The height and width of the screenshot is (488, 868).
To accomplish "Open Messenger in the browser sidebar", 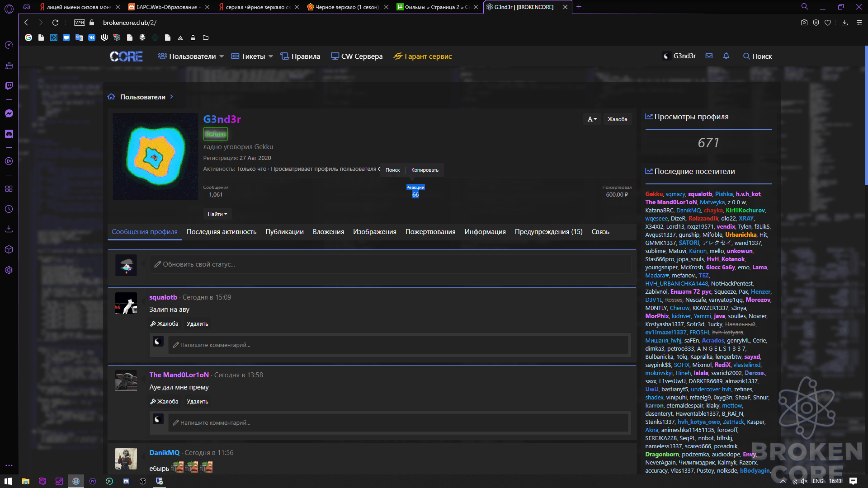I will [x=9, y=113].
